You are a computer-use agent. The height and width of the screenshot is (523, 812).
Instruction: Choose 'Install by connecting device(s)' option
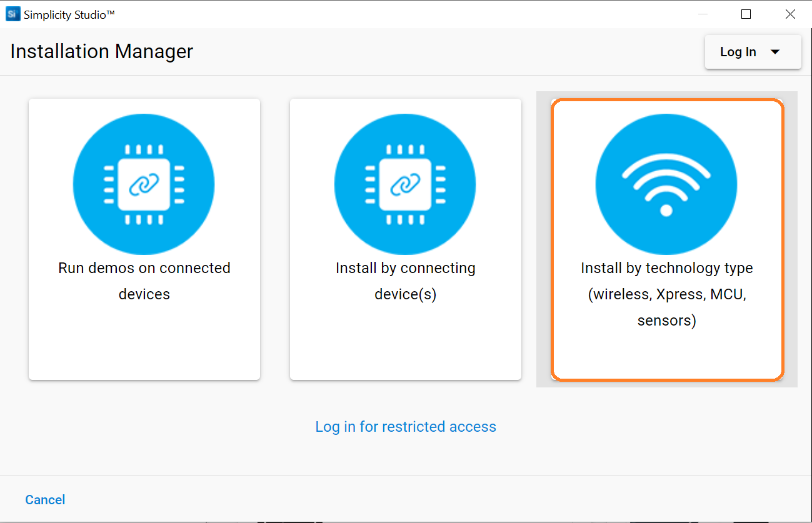point(405,239)
